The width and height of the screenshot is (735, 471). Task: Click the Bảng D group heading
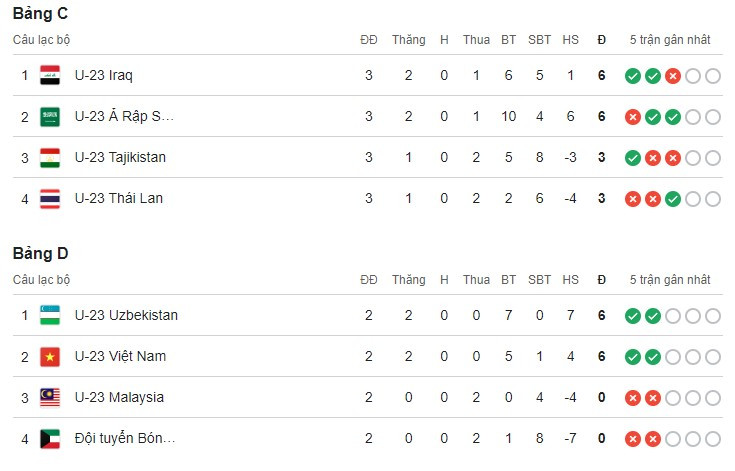pyautogui.click(x=40, y=254)
